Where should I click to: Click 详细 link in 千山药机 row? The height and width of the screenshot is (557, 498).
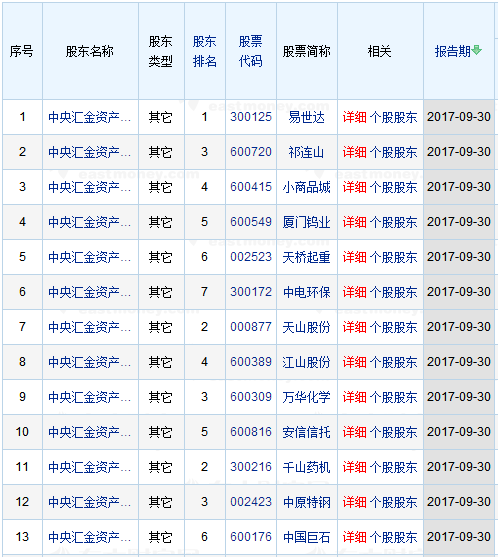(354, 467)
